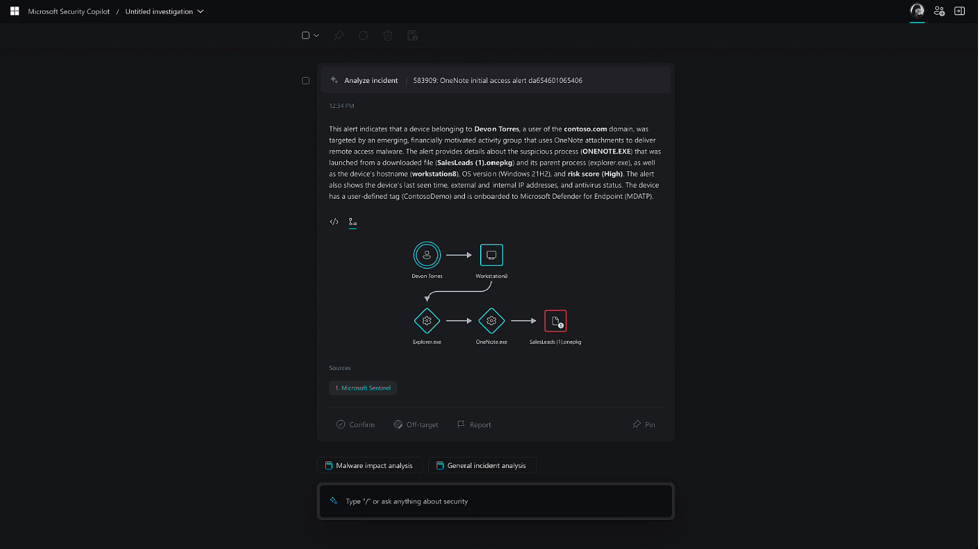Focus the ask anything about security input
The width and height of the screenshot is (980, 549).
(x=496, y=502)
